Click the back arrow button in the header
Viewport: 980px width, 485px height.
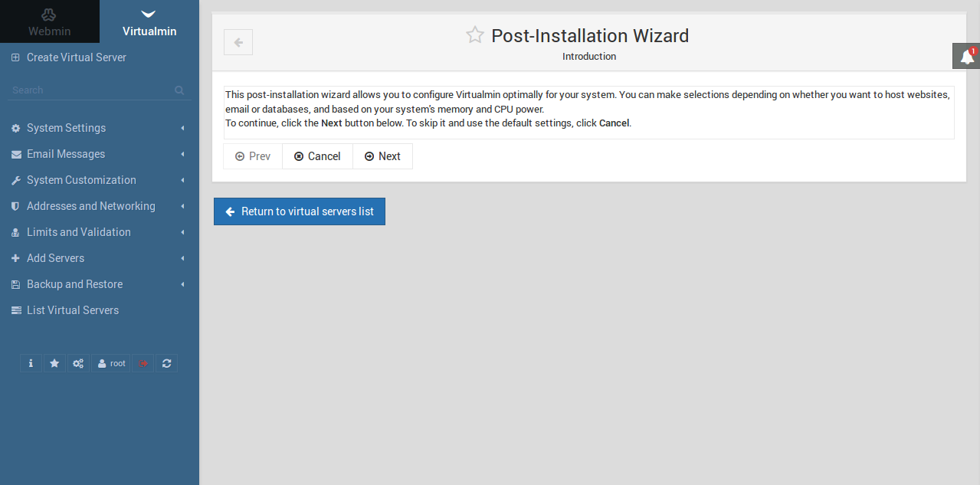[x=238, y=42]
